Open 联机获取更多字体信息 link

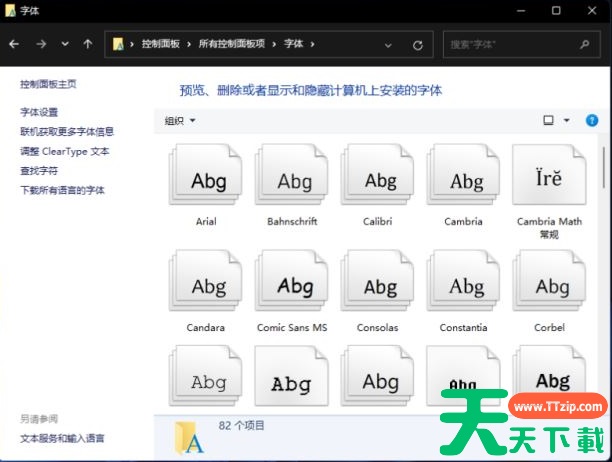pos(67,131)
